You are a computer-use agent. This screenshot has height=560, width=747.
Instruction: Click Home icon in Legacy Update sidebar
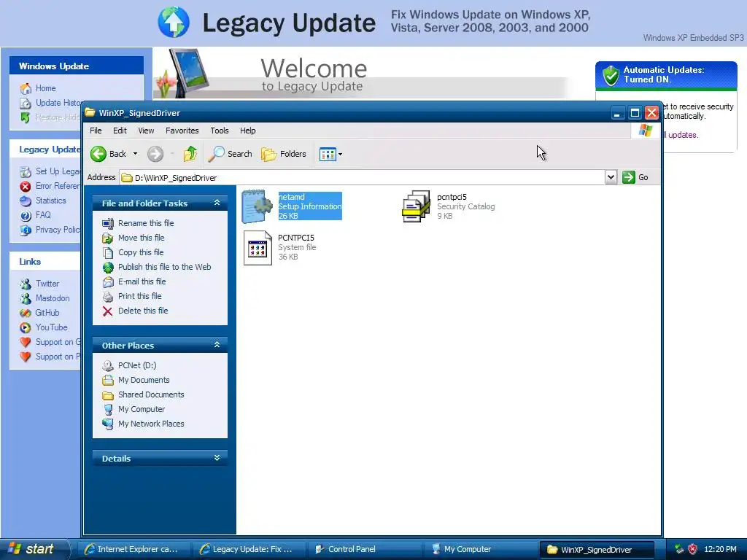point(26,88)
